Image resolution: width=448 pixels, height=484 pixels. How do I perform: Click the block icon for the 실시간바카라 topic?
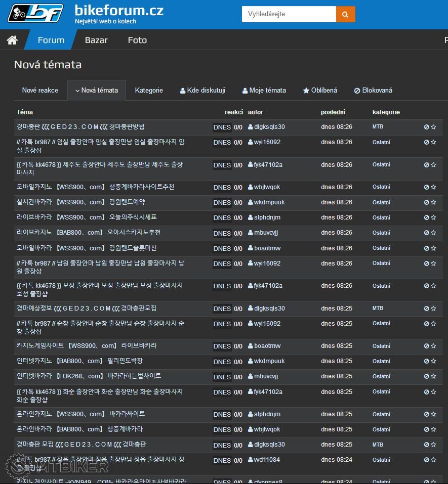pos(426,202)
